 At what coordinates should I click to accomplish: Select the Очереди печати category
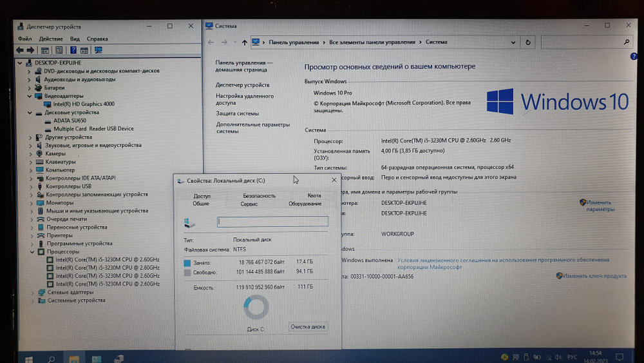click(66, 219)
